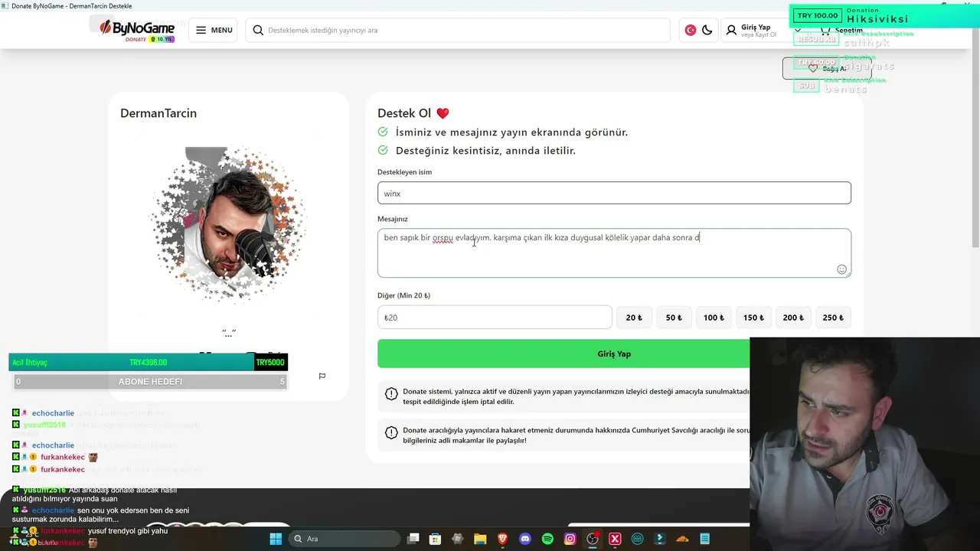Click the Bağış At heart button
The height and width of the screenshot is (551, 980).
(x=827, y=68)
